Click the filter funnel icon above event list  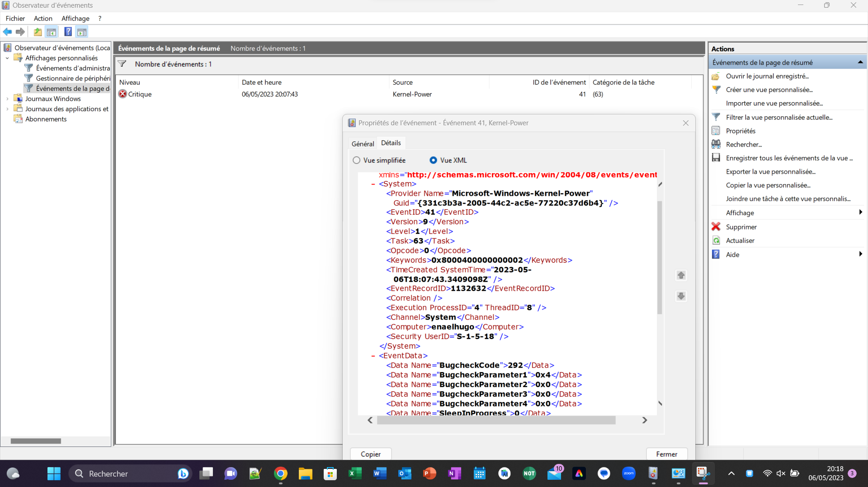[x=122, y=64]
